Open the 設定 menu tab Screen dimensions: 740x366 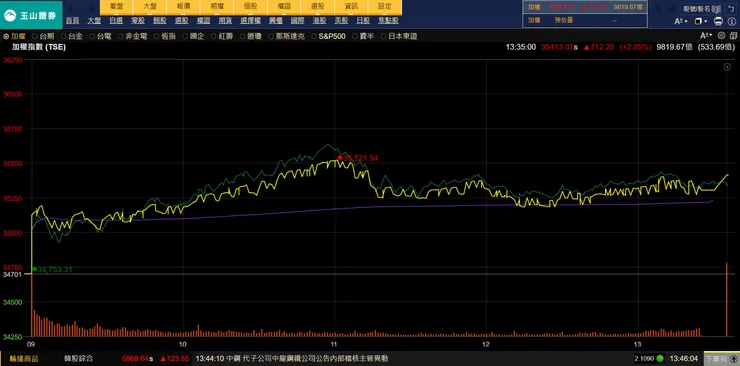tap(385, 7)
